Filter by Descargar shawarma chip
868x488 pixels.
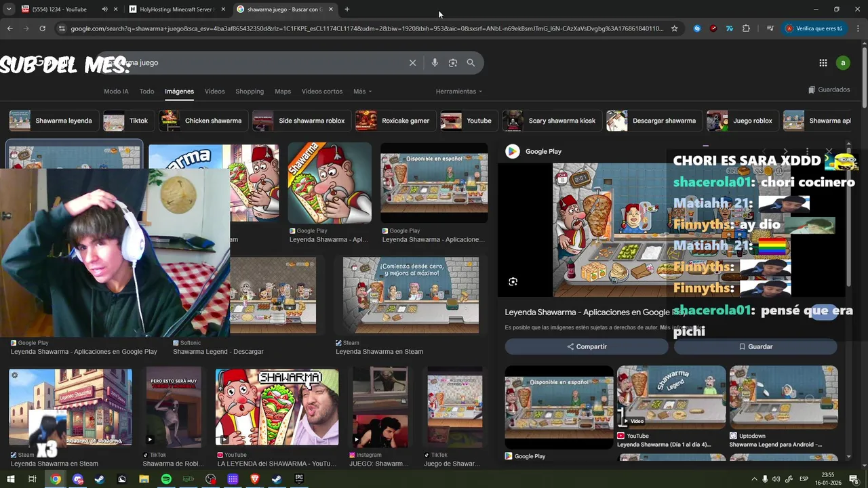click(x=654, y=121)
